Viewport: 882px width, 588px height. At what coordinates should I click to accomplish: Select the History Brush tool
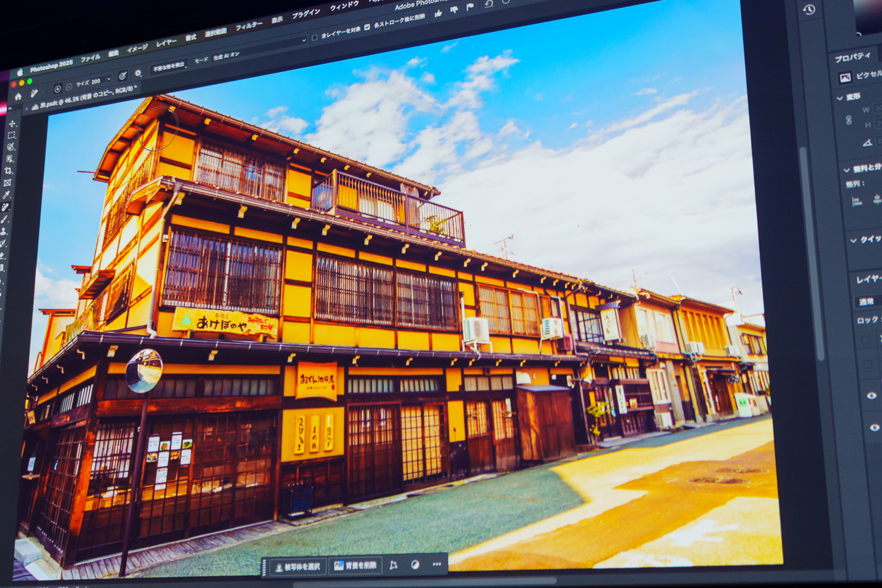pos(3,244)
